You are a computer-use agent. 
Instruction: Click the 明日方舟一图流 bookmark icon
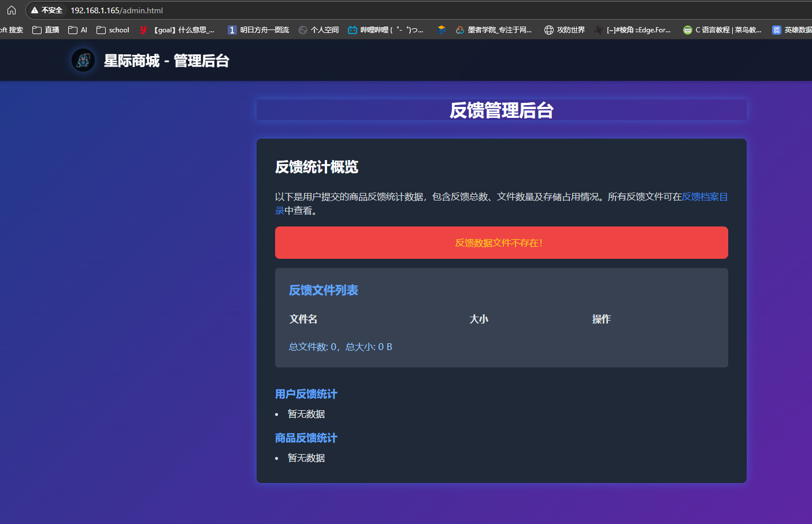(x=231, y=29)
